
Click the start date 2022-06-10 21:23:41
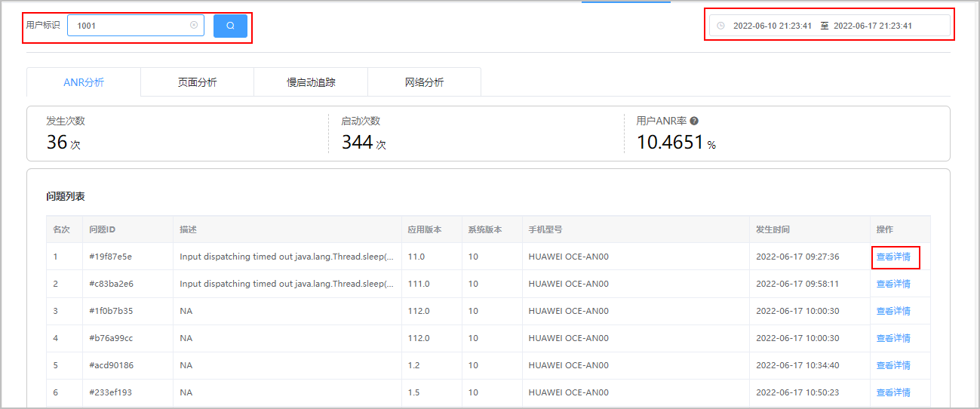[773, 26]
